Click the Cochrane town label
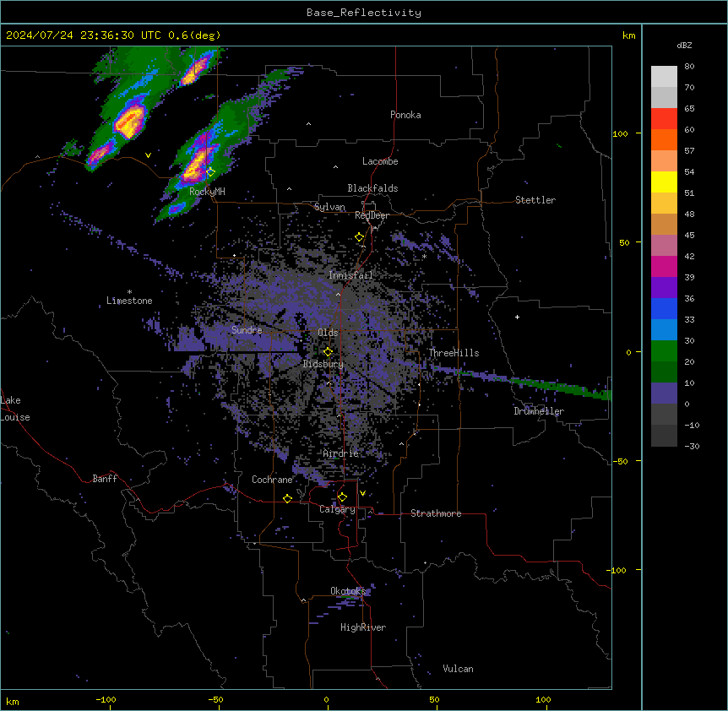Image resolution: width=728 pixels, height=711 pixels. tap(272, 480)
